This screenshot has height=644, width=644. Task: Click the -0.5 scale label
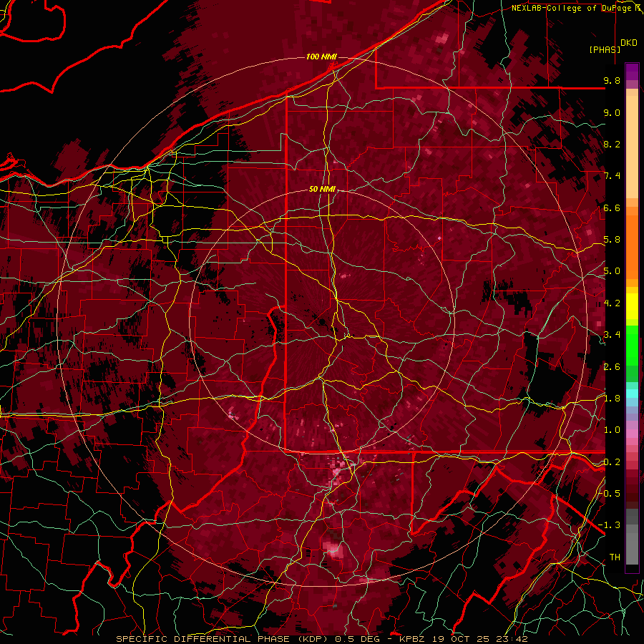610,493
